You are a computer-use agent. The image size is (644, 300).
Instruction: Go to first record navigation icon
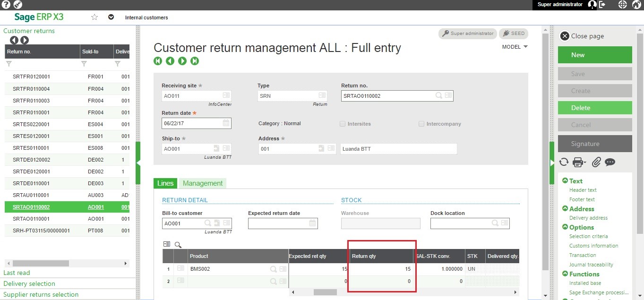pos(158,61)
